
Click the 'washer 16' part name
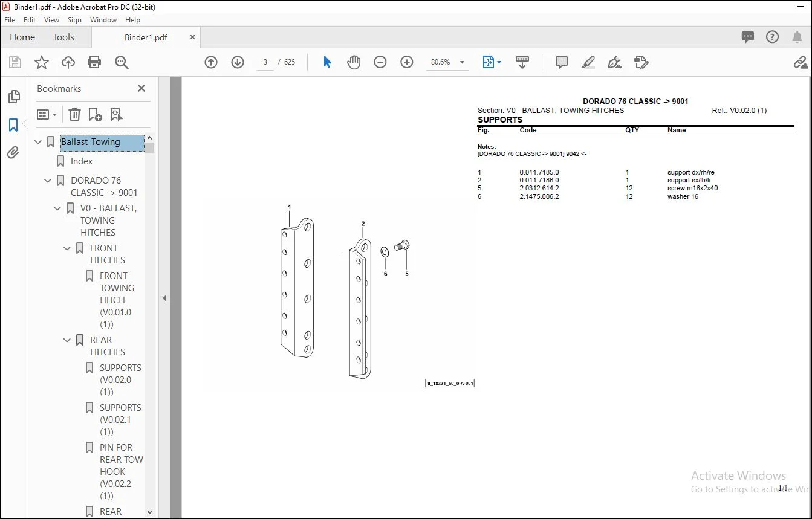[x=683, y=196]
